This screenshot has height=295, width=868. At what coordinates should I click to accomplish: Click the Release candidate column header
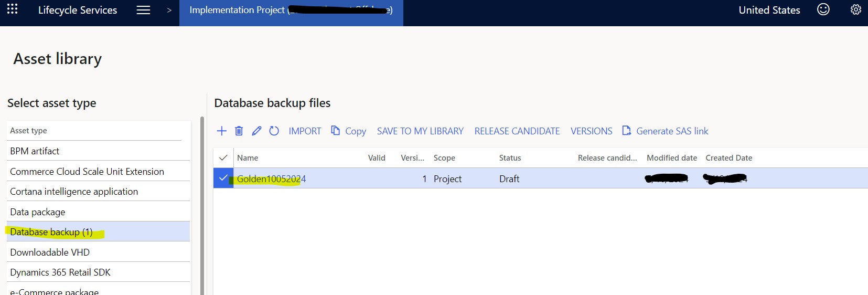pyautogui.click(x=607, y=158)
